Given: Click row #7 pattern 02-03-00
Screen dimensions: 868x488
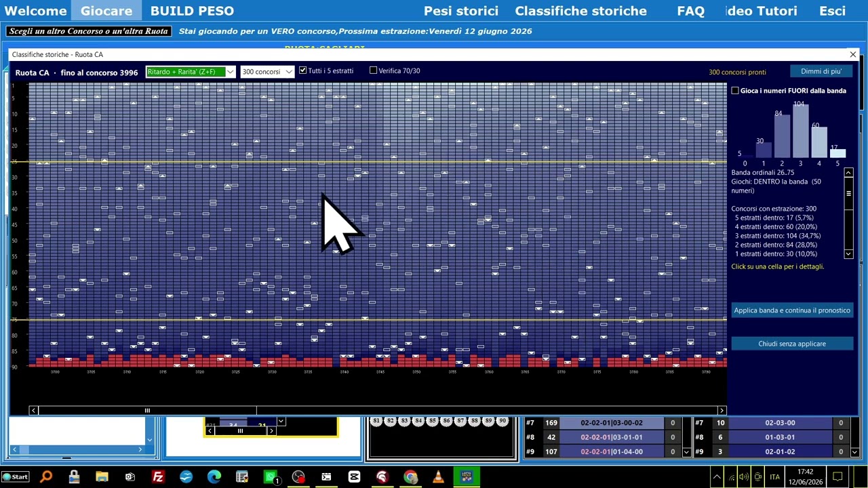Looking at the screenshot, I should [780, 423].
